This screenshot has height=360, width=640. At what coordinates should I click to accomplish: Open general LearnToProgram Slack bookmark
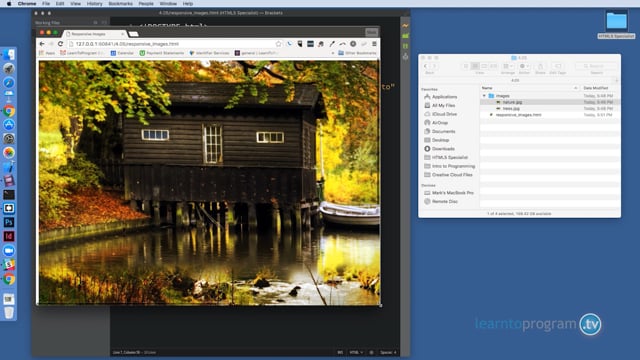click(256, 53)
